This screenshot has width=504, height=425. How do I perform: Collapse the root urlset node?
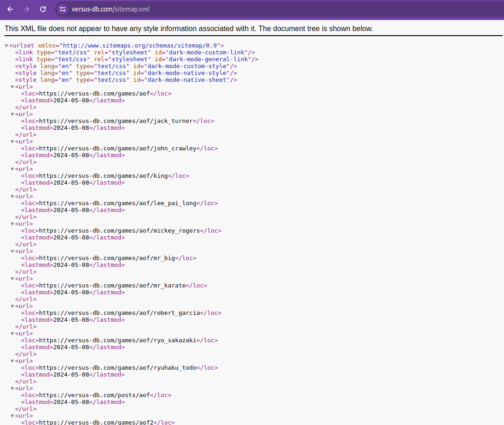point(6,46)
